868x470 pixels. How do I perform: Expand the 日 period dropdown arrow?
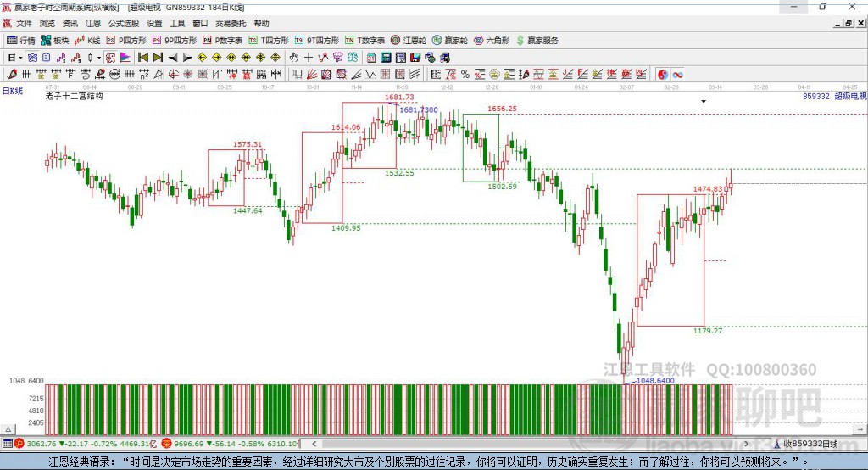pos(20,58)
